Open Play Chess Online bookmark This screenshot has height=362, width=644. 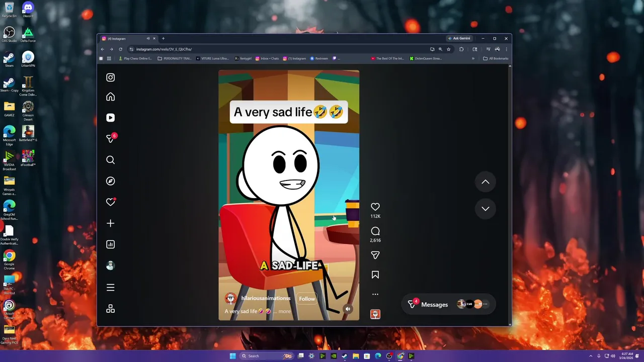click(134, 58)
